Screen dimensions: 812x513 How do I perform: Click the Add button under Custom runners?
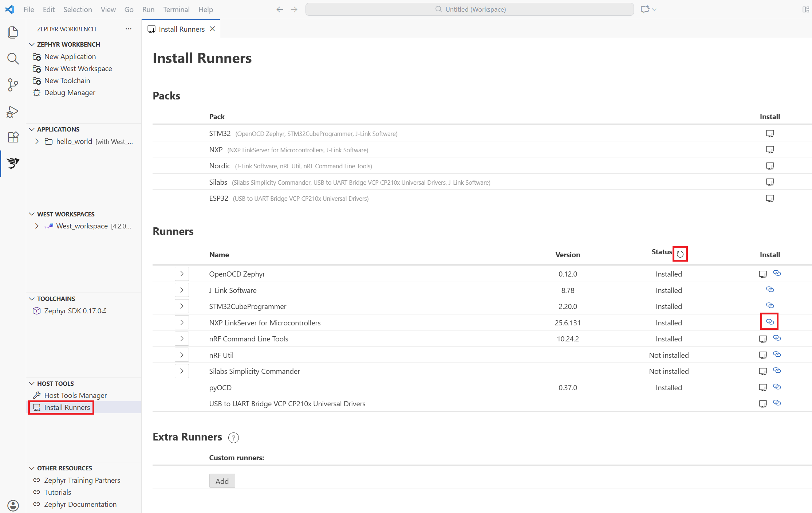tap(222, 481)
